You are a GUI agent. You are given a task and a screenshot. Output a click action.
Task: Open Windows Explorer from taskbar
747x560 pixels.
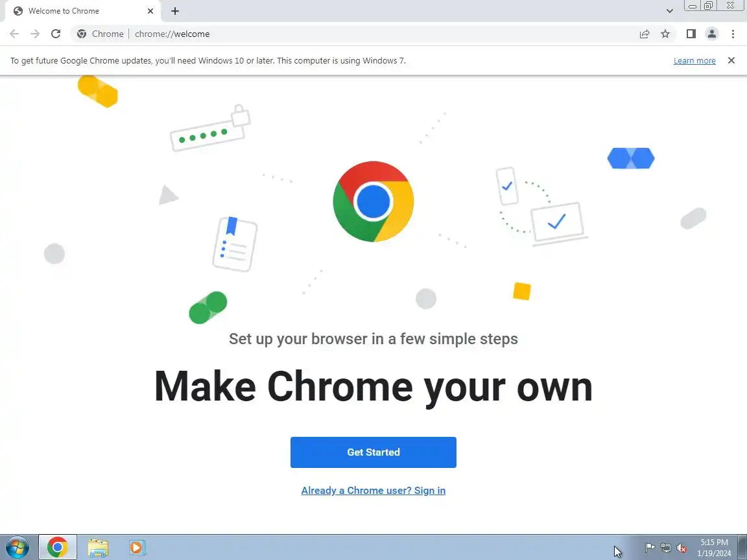(x=98, y=548)
